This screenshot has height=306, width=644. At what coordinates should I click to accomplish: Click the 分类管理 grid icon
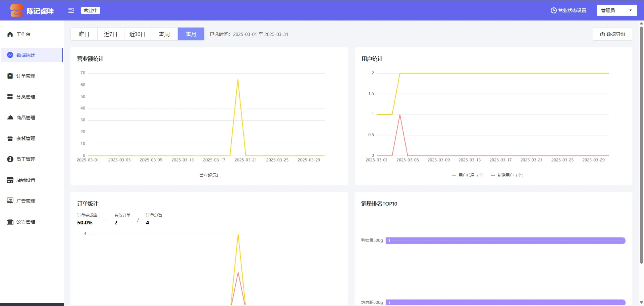[x=10, y=97]
